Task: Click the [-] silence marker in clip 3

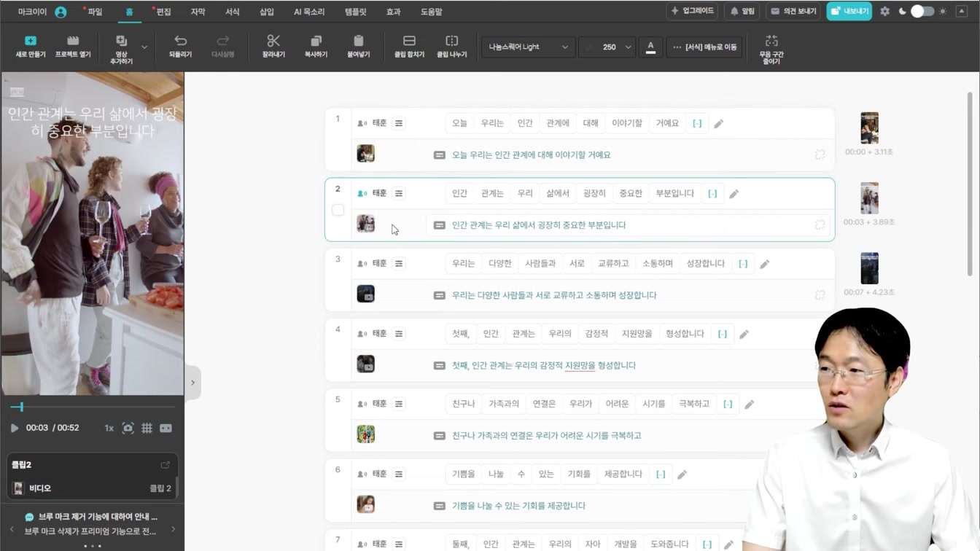Action: pyautogui.click(x=743, y=264)
